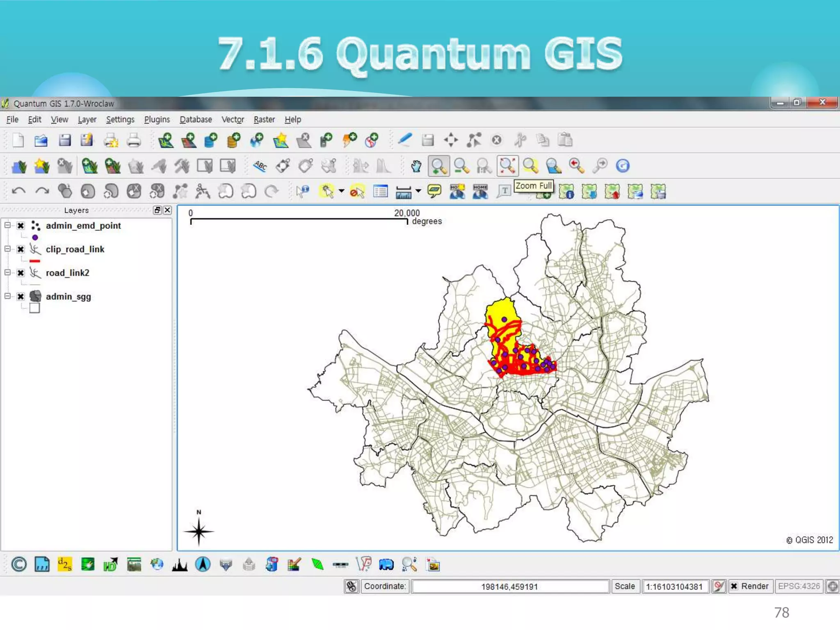Select the Pan Map hand tool
This screenshot has width=840, height=630.
[416, 166]
